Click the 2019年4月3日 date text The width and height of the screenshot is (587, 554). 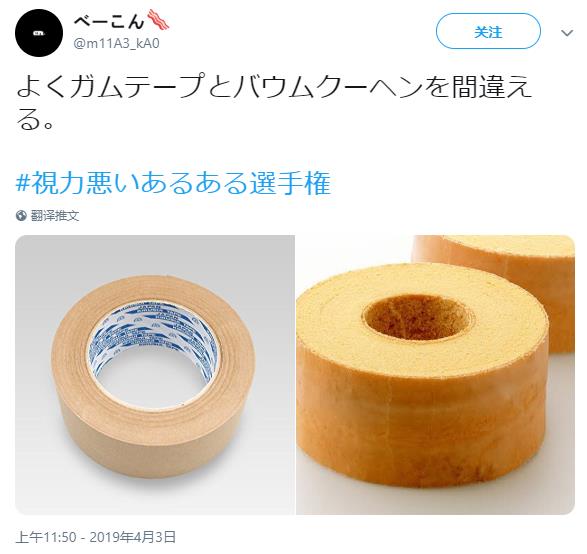[x=133, y=537]
